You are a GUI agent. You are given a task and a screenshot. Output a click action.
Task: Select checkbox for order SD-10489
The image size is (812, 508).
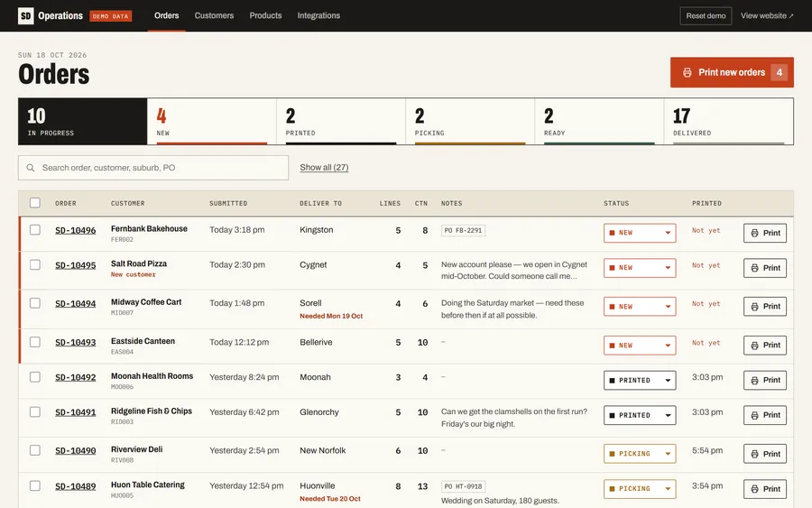34,485
